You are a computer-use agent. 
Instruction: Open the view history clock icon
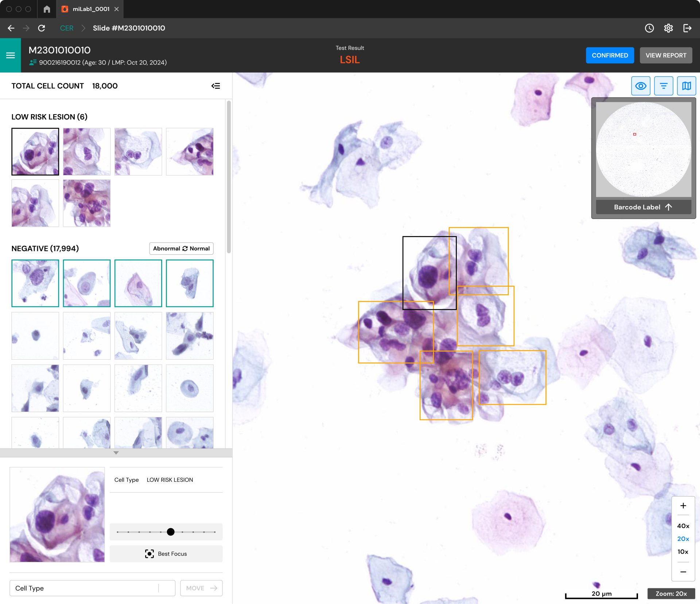coord(650,28)
